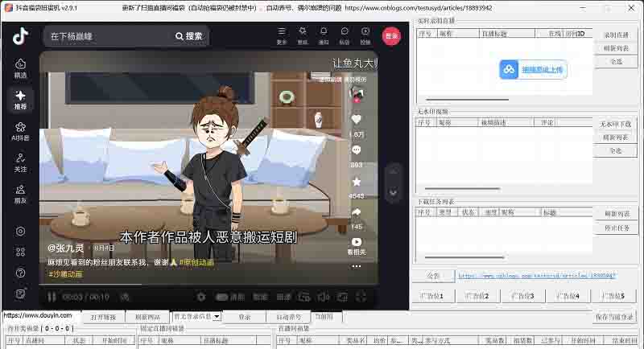Open the three-dot more options on video

[356, 266]
